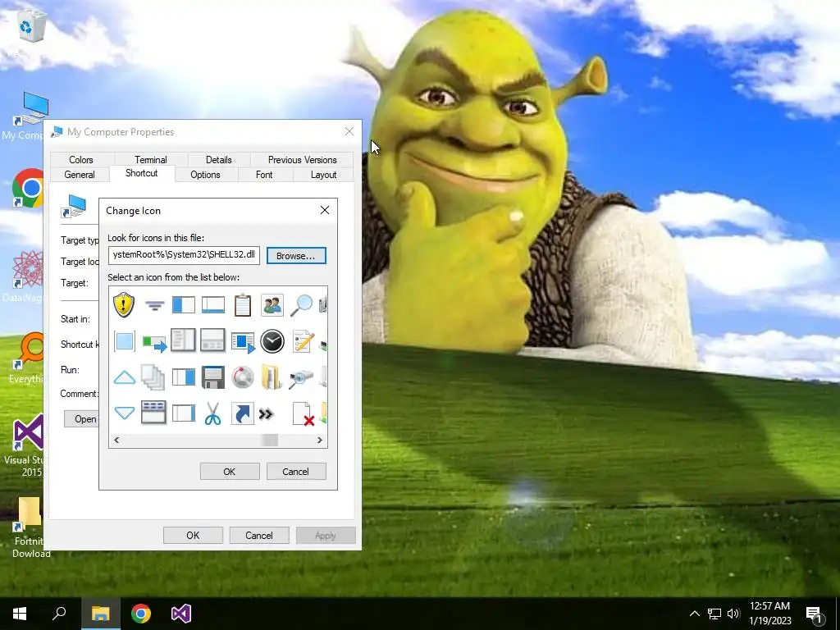Screen dimensions: 840x630
Task: Cancel the Change Icon dialog
Action: (x=295, y=472)
